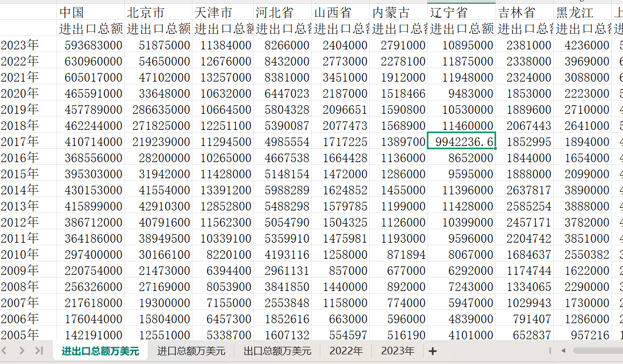Select cell with value 9942236.6
Viewport: 623px width, 364px height.
click(x=462, y=142)
